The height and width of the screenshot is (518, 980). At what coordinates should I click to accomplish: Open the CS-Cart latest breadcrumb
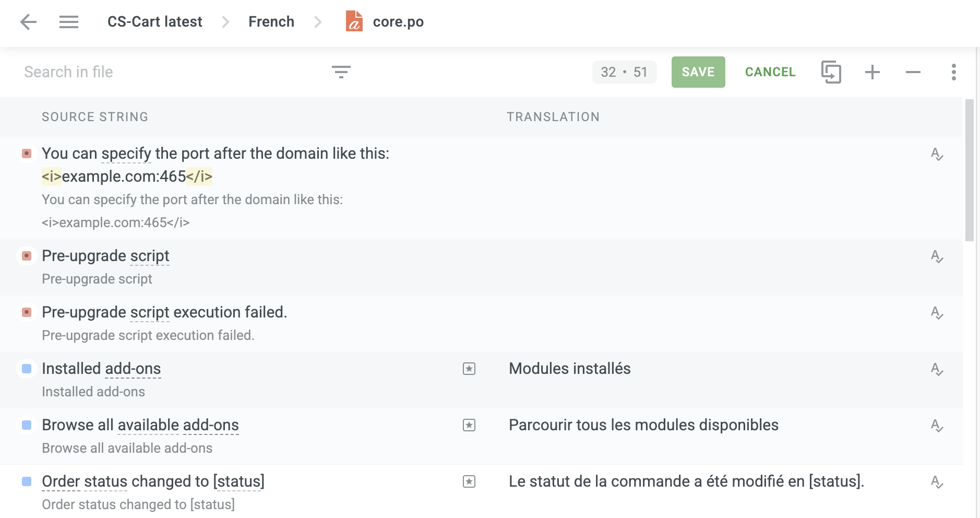154,22
